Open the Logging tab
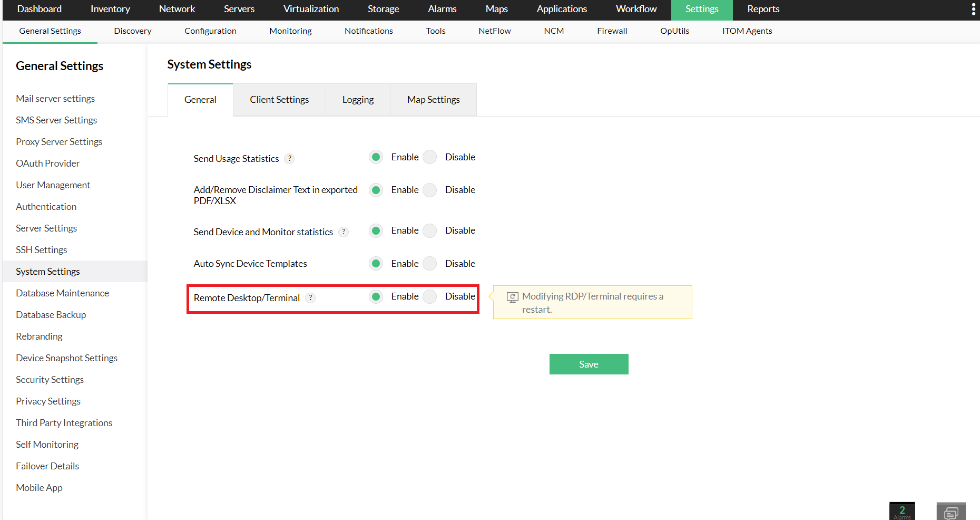The width and height of the screenshot is (980, 520). pyautogui.click(x=358, y=100)
